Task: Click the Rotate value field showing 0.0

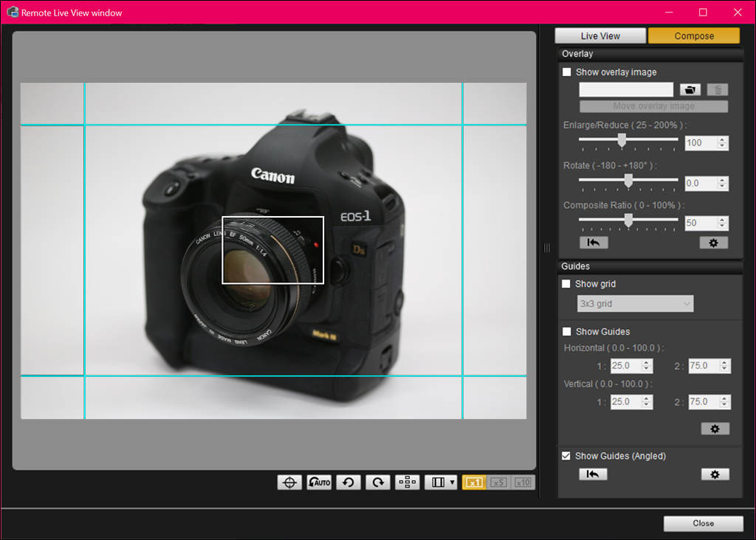Action: pyautogui.click(x=701, y=183)
